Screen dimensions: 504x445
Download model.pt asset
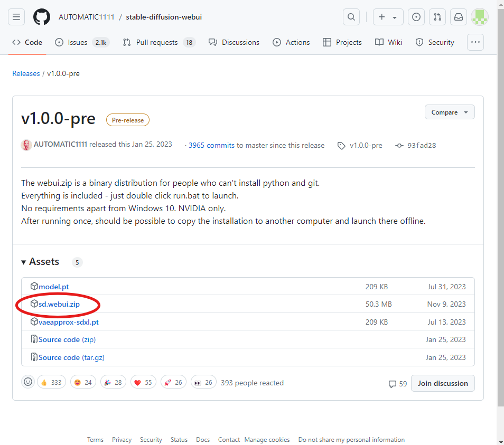pyautogui.click(x=54, y=287)
